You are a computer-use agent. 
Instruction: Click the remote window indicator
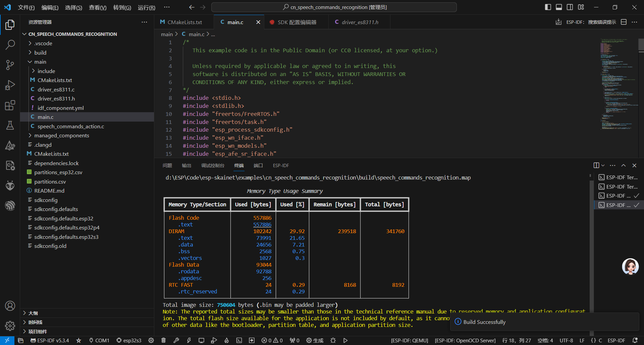(x=7, y=340)
